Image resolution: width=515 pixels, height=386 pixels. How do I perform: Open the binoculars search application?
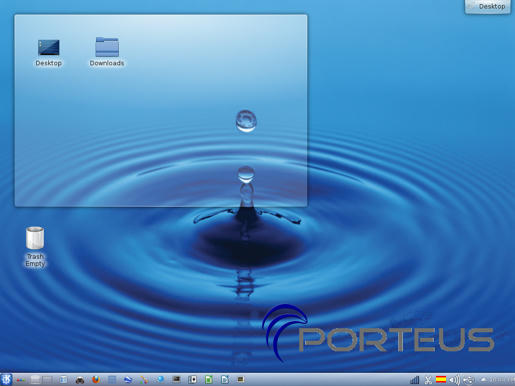(80, 380)
